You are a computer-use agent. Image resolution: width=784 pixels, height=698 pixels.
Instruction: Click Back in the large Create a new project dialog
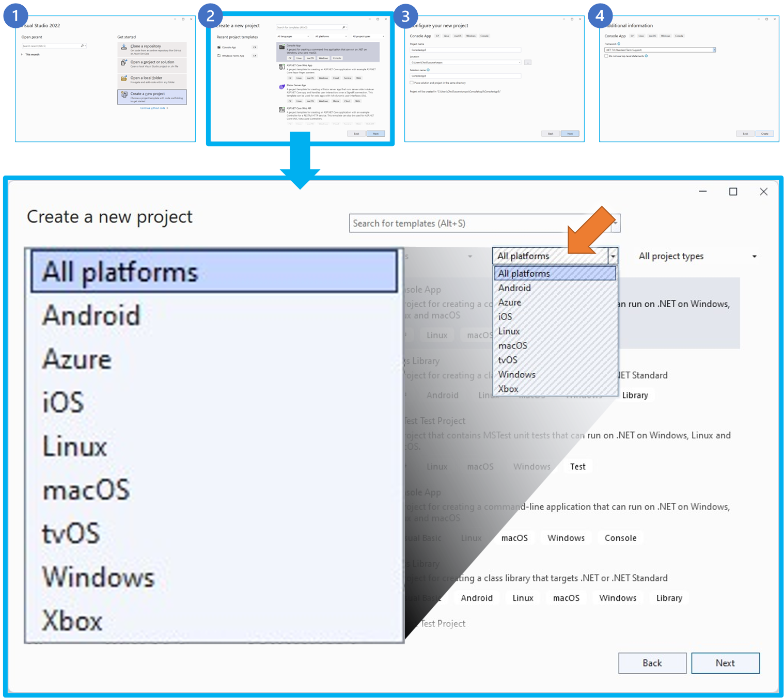click(x=652, y=663)
